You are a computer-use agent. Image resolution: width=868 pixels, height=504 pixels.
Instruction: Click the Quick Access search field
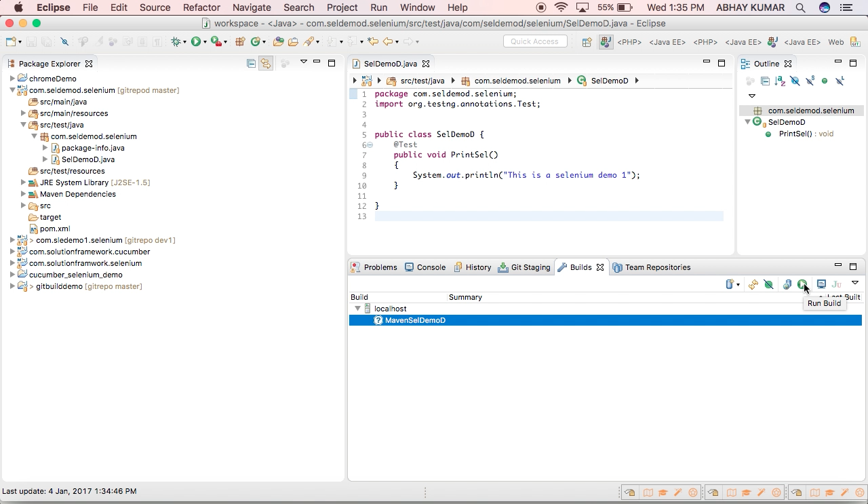tap(534, 41)
